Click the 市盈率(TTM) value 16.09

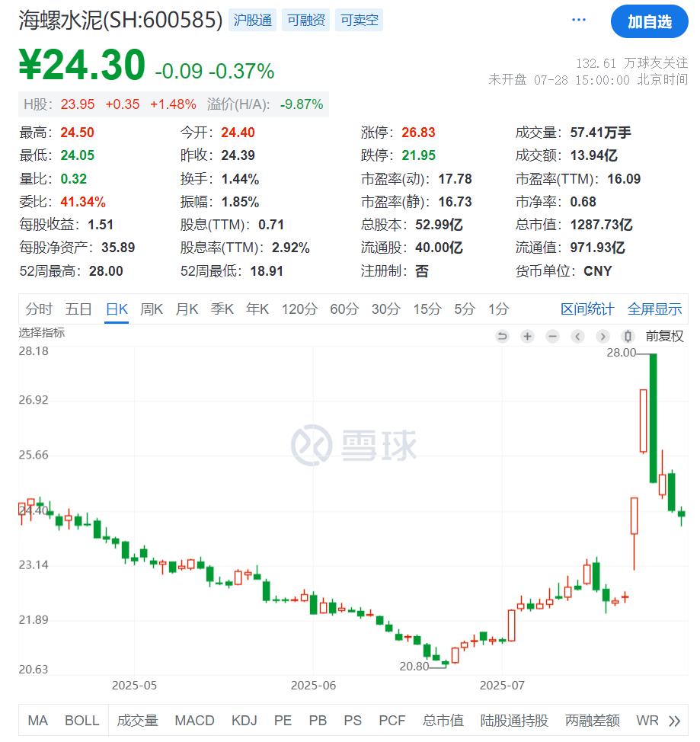tap(624, 179)
